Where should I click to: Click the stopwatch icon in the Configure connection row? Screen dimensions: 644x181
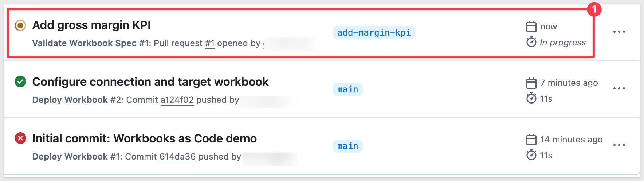pyautogui.click(x=531, y=98)
